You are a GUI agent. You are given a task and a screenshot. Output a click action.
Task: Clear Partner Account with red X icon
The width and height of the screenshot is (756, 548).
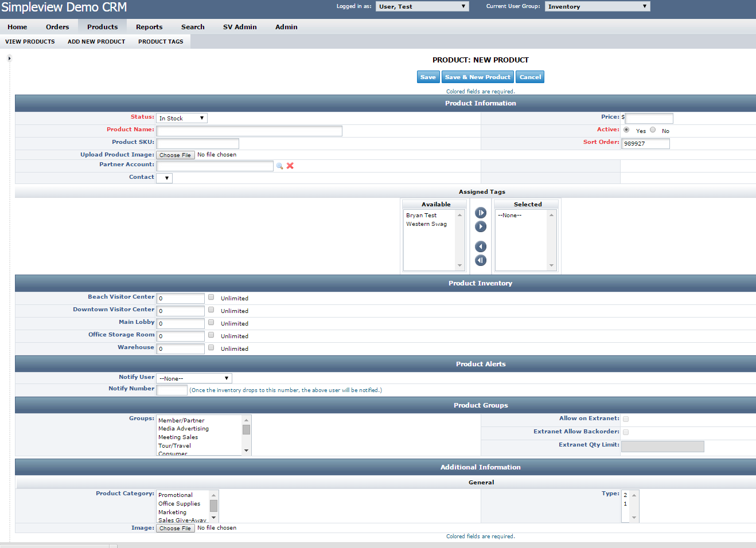290,166
